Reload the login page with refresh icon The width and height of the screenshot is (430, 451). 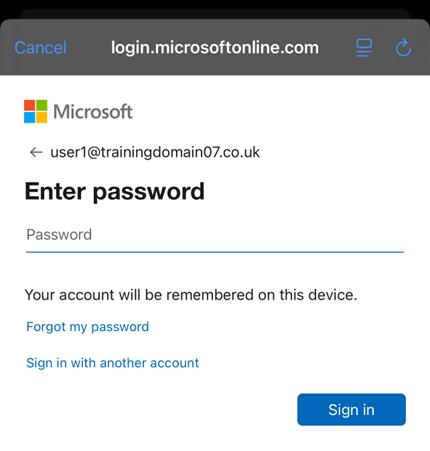pyautogui.click(x=403, y=47)
